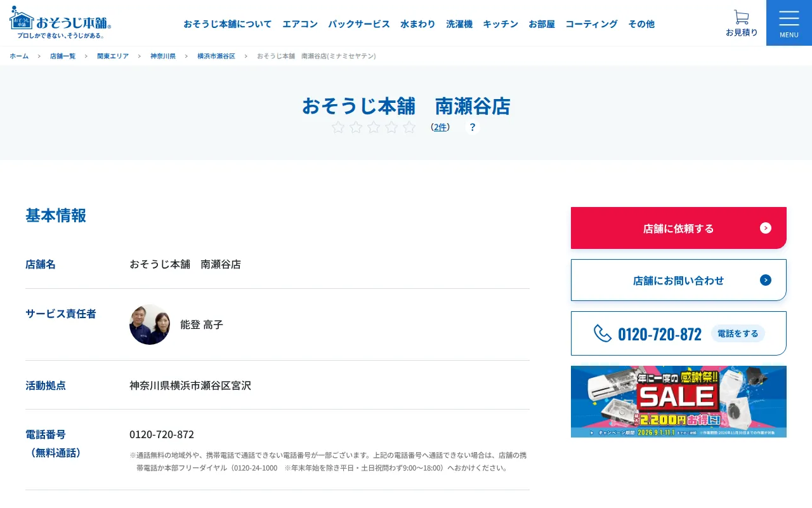Open the パックサービス menu
The width and height of the screenshot is (812, 508).
click(x=359, y=23)
